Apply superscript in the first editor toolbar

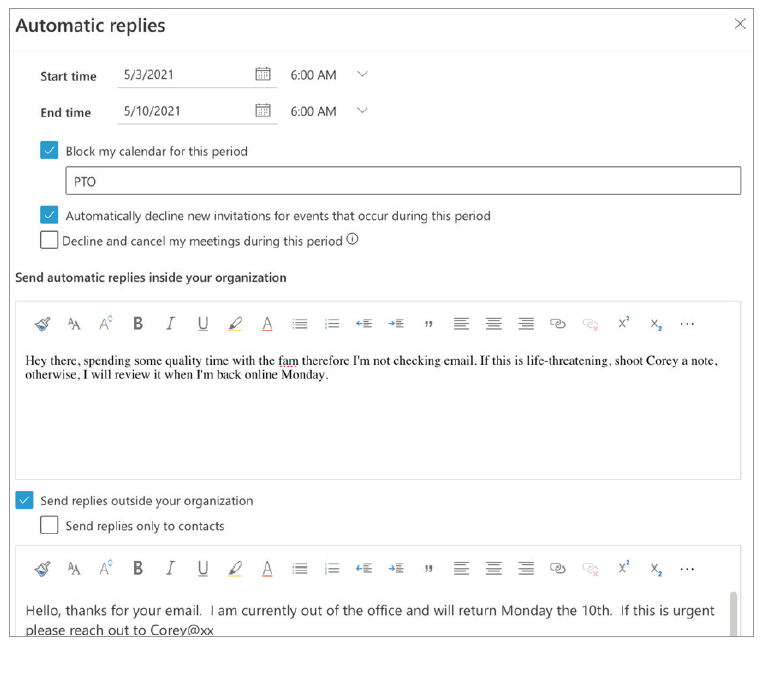tap(623, 324)
